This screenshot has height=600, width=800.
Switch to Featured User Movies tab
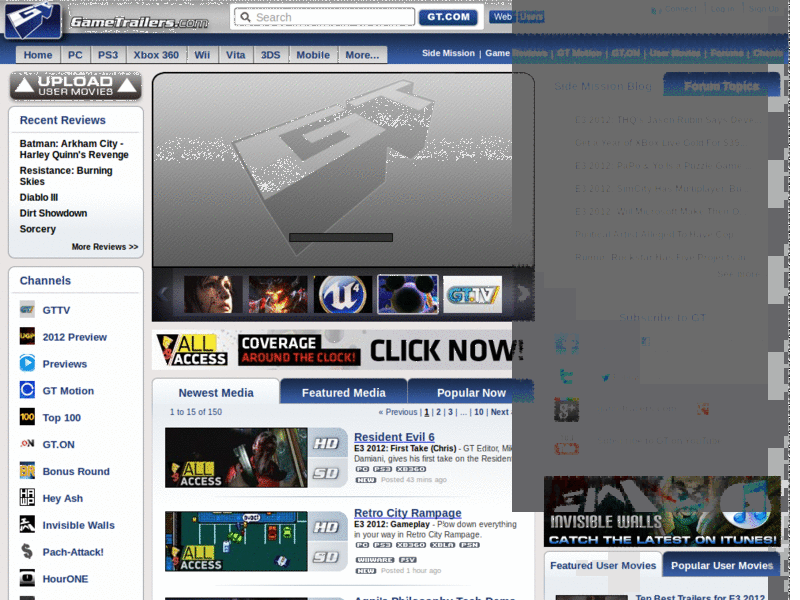pos(603,565)
